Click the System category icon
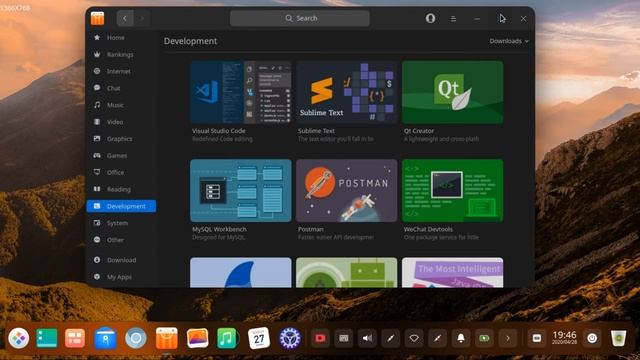Image resolution: width=640 pixels, height=360 pixels. (97, 223)
